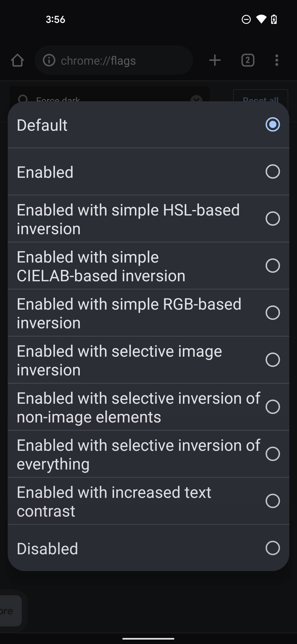Select the Disabled radio button

tap(273, 548)
